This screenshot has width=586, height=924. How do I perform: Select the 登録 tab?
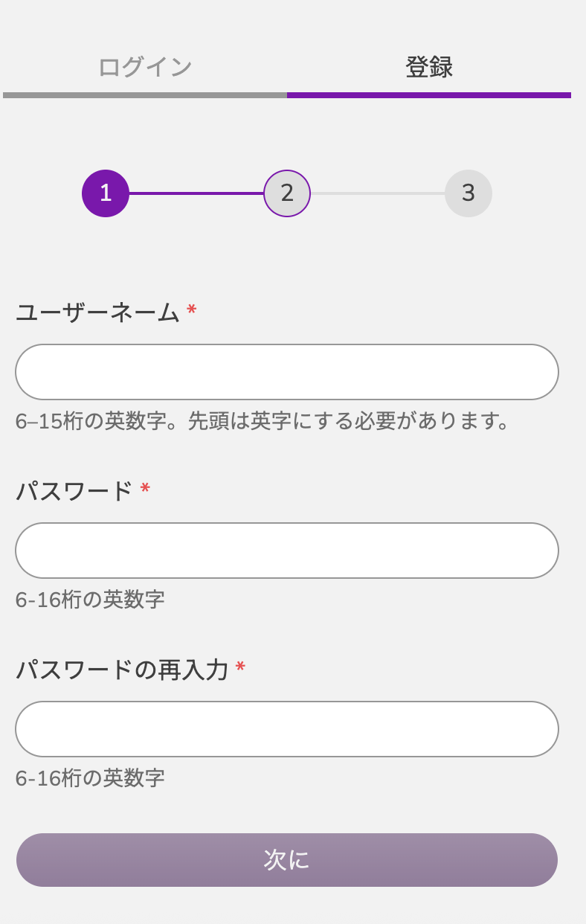pos(429,68)
